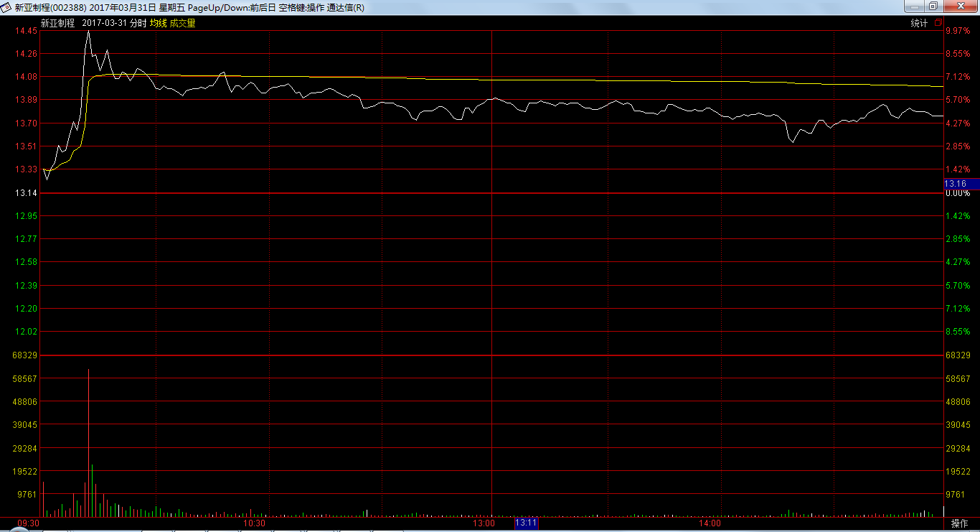Select the 成交量 volume legend label
Screen dimensions: 980x532
182,23
